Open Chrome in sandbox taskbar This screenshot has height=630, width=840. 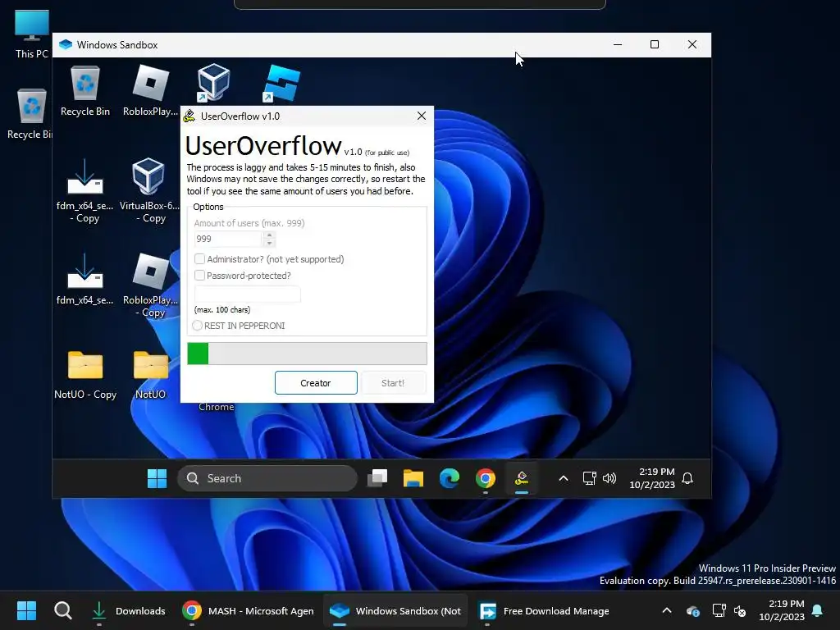pyautogui.click(x=486, y=478)
